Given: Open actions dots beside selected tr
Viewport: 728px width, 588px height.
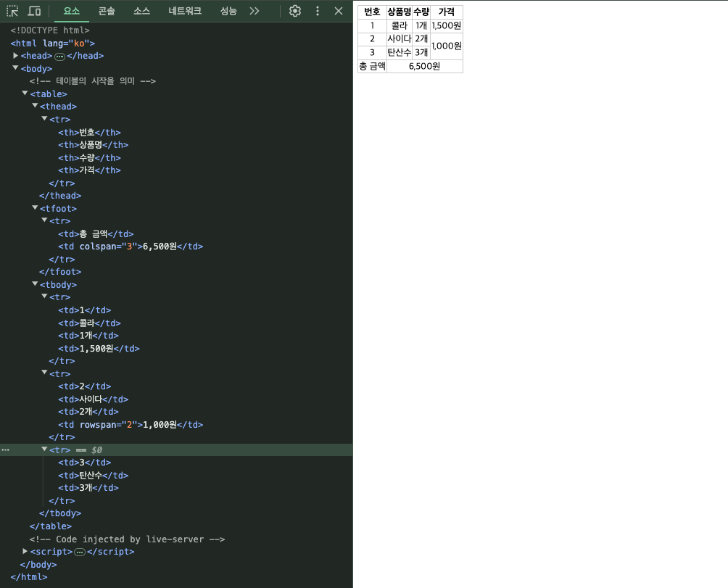Looking at the screenshot, I should 6,450.
